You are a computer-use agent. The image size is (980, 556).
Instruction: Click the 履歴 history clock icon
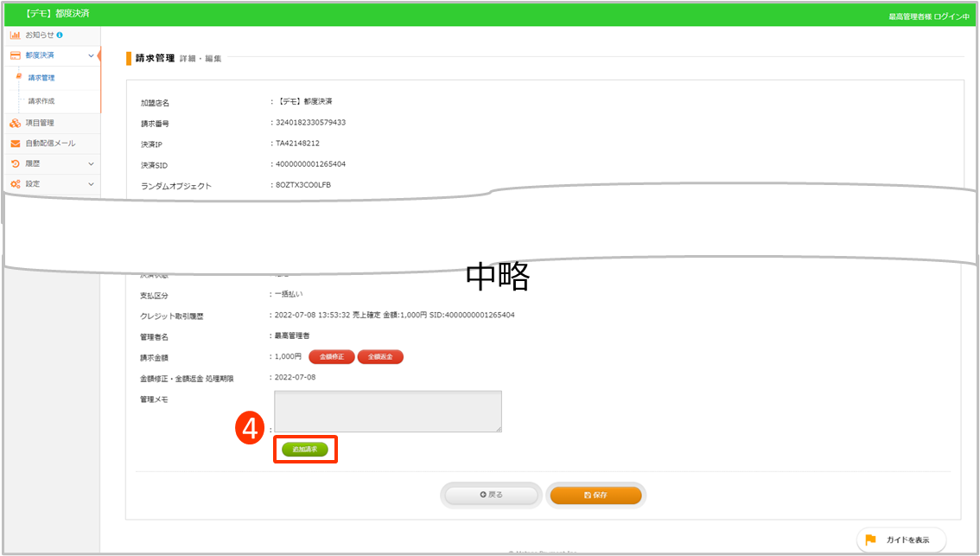click(15, 163)
